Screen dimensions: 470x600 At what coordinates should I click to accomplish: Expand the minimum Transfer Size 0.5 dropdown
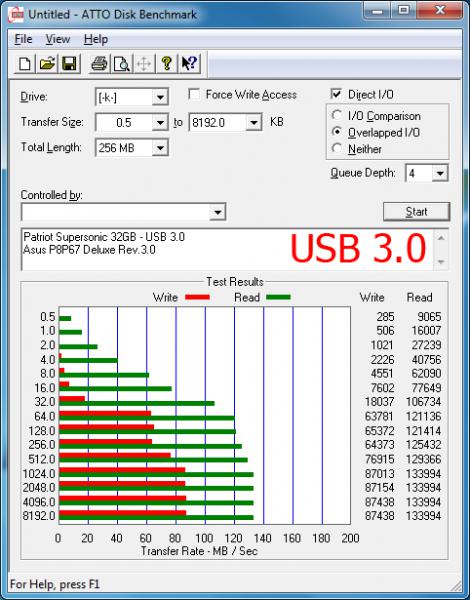160,122
